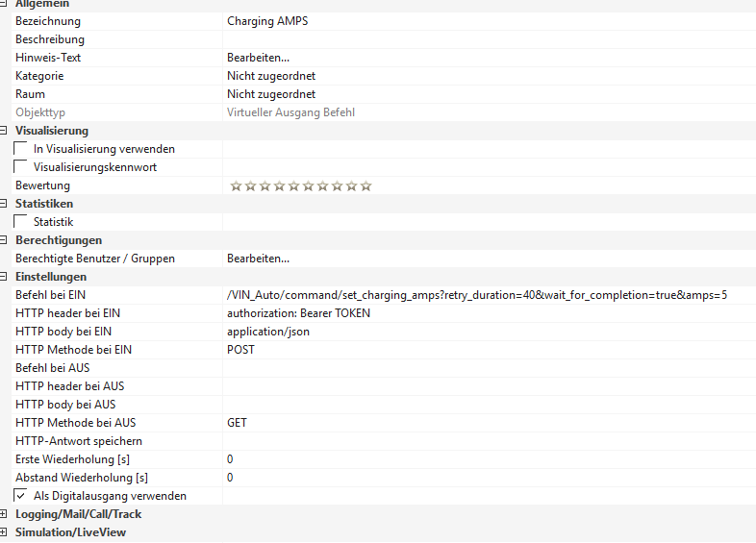Screen dimensions: 756x543
Task: Select the 'Befehl bei EIN' label
Action: coord(50,295)
